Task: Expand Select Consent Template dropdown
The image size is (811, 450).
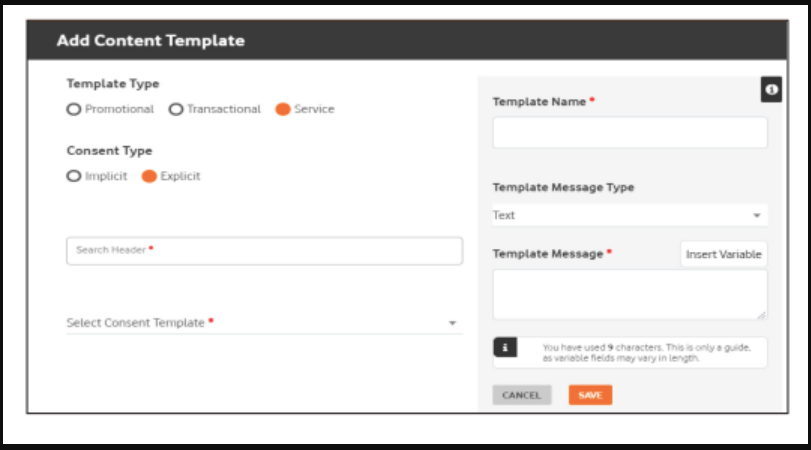Action: 264,323
